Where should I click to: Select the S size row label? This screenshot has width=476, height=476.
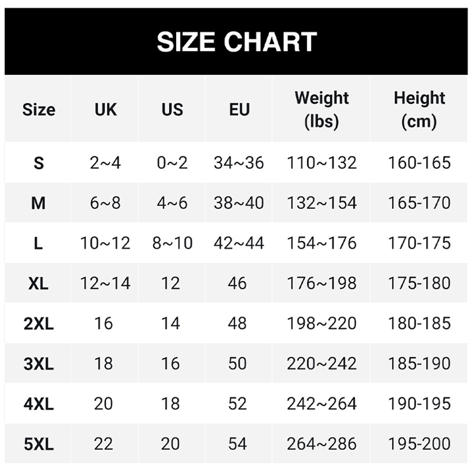coord(39,162)
